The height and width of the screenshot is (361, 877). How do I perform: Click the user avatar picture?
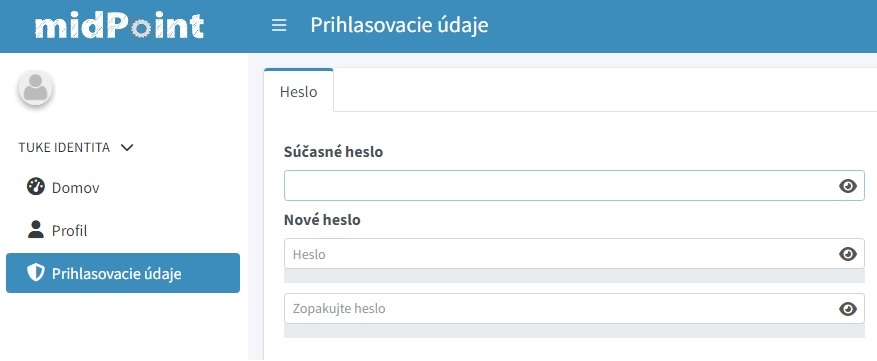point(35,88)
